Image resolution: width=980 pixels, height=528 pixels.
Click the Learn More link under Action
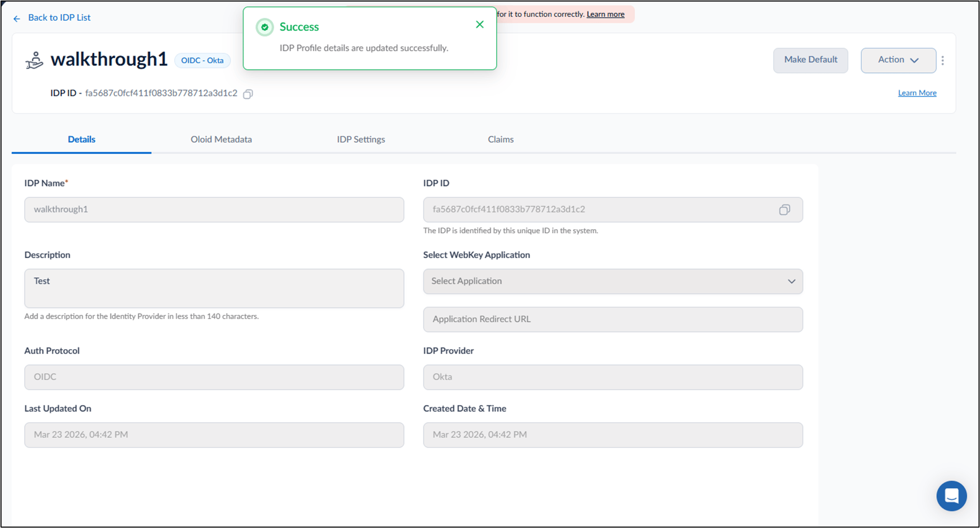(x=917, y=93)
